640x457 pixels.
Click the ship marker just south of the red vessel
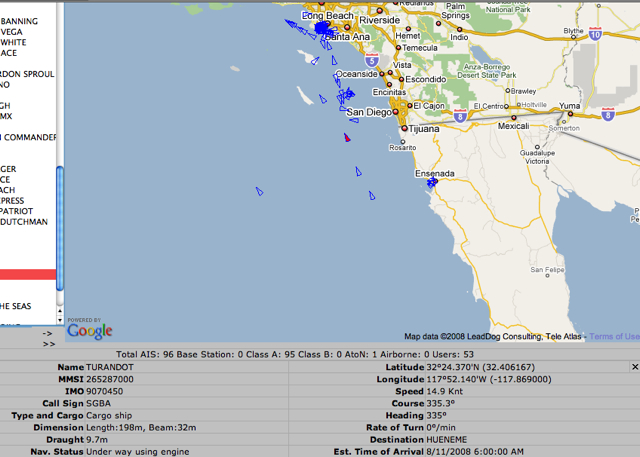click(358, 171)
